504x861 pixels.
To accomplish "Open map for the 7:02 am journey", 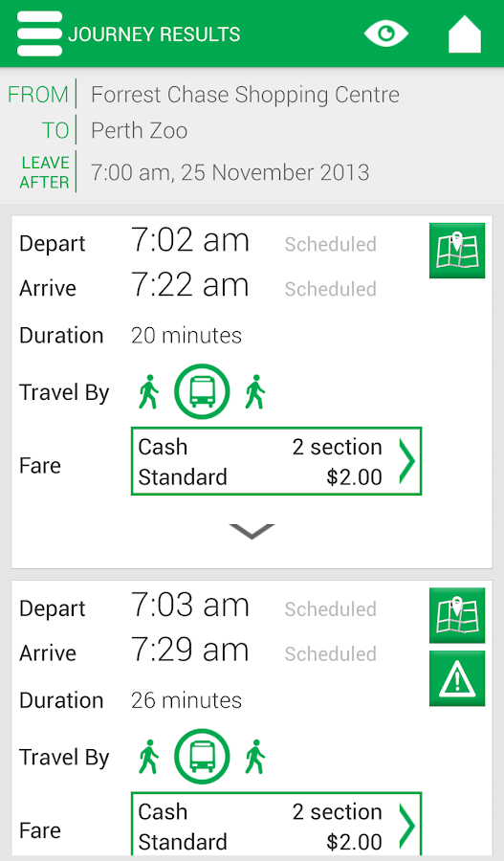I will (457, 251).
